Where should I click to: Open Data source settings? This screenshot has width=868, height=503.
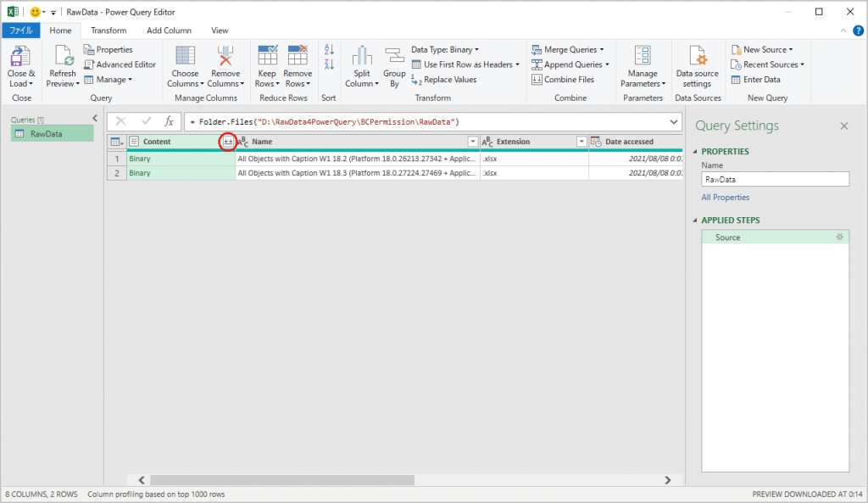(697, 67)
